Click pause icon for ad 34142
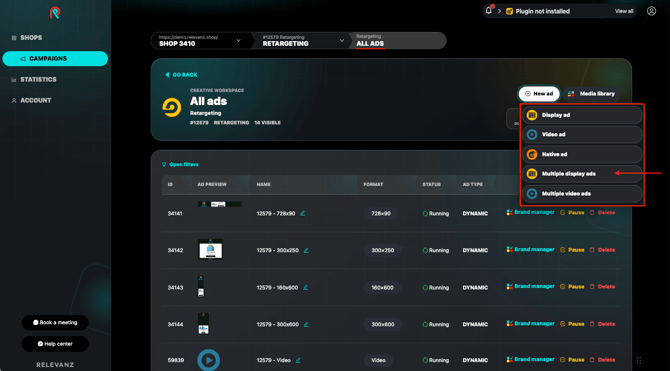 pyautogui.click(x=563, y=250)
